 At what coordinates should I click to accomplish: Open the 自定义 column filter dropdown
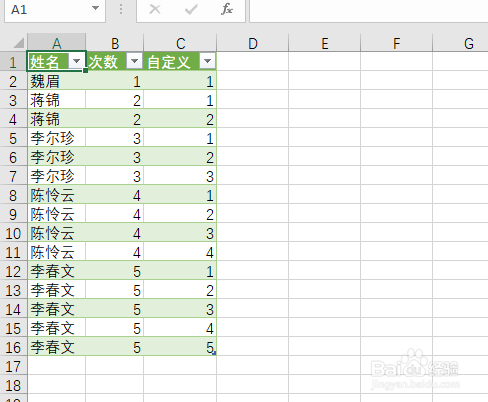pos(207,61)
